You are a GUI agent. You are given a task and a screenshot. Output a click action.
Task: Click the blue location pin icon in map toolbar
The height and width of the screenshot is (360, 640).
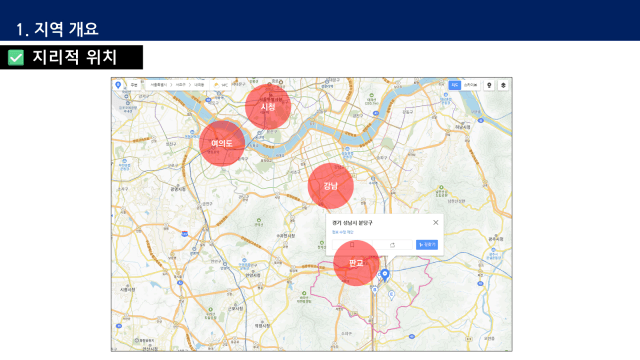tap(118, 85)
